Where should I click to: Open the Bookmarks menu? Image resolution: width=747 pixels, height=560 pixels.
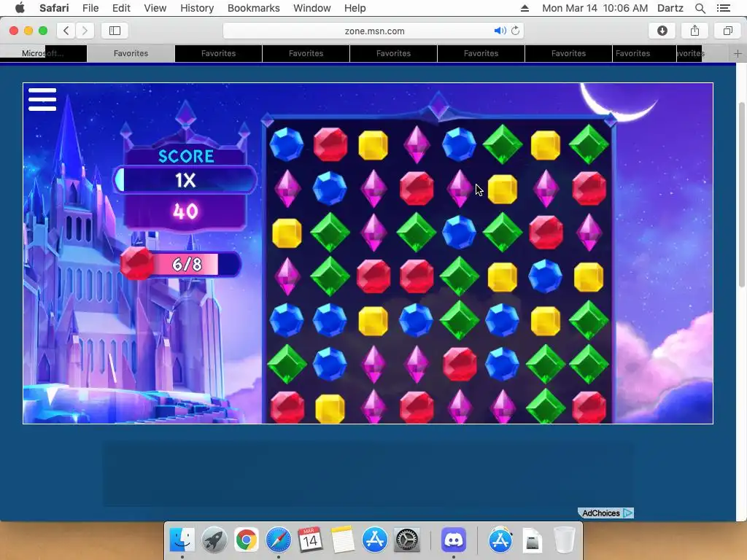253,8
